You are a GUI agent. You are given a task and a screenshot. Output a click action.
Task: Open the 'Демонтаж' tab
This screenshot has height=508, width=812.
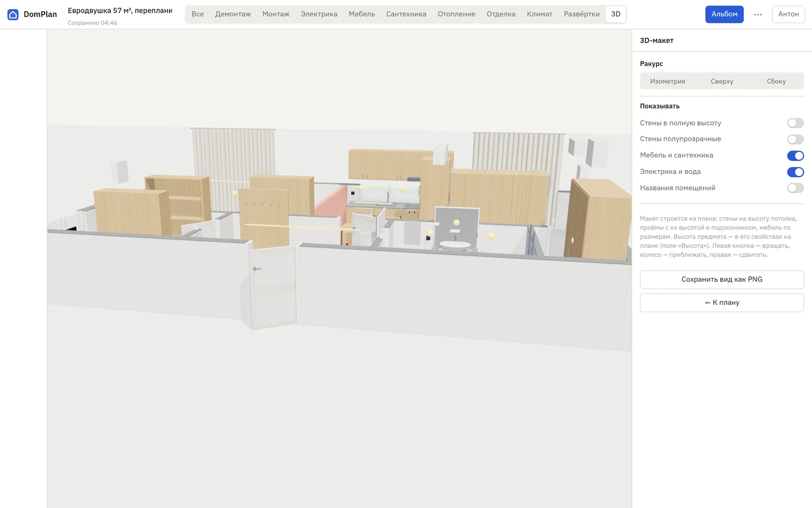(x=233, y=14)
